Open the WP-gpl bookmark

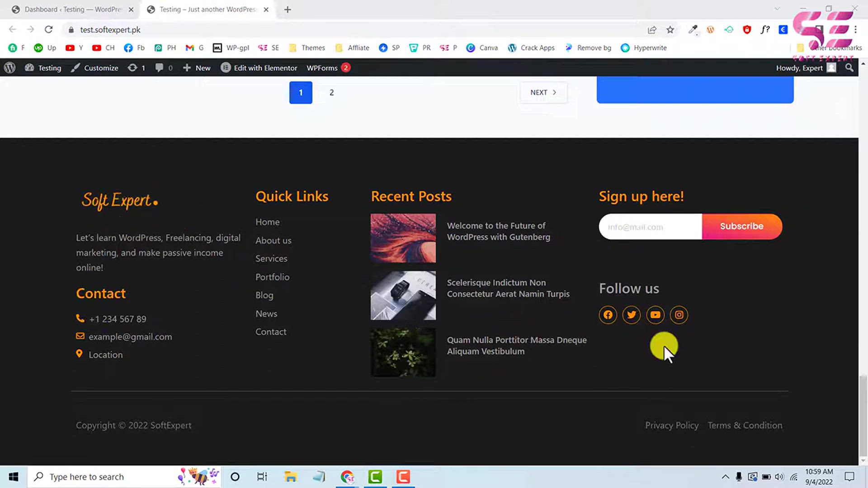click(231, 48)
